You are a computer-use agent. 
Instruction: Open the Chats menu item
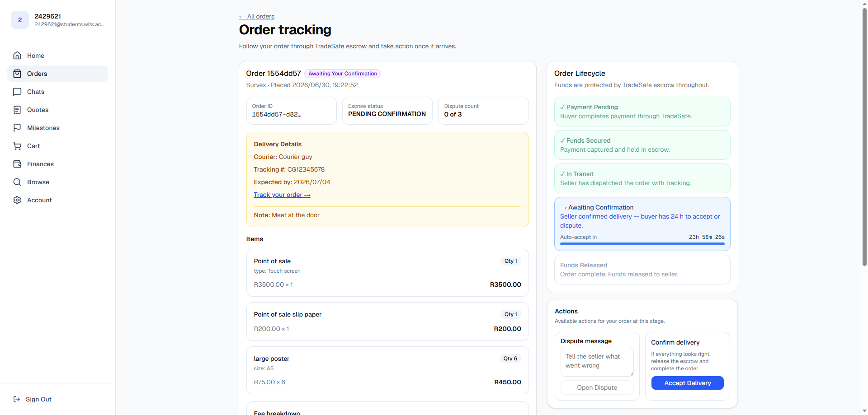point(57,92)
